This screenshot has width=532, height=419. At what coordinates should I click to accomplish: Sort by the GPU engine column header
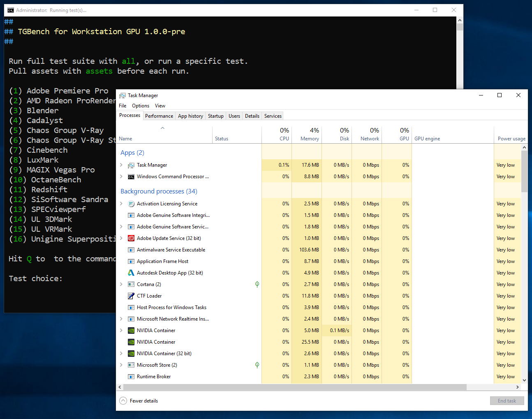pyautogui.click(x=453, y=135)
